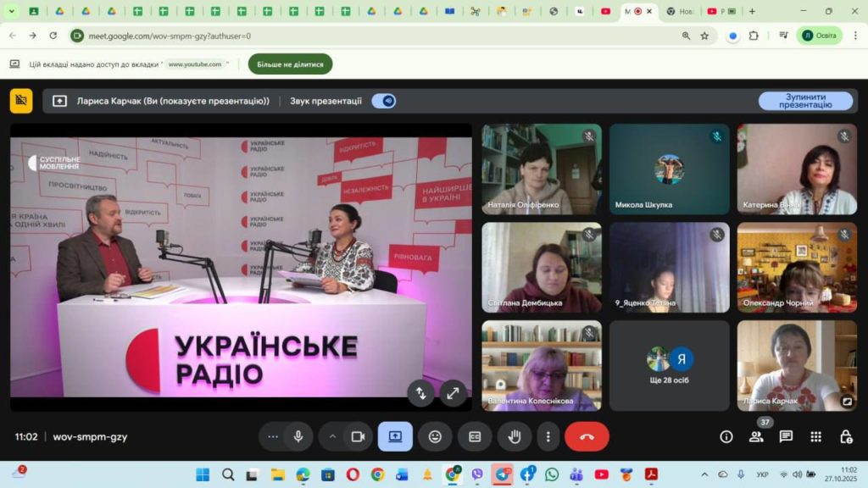The image size is (868, 488).
Task: Turn off the camera in the call bar
Action: coord(358,436)
